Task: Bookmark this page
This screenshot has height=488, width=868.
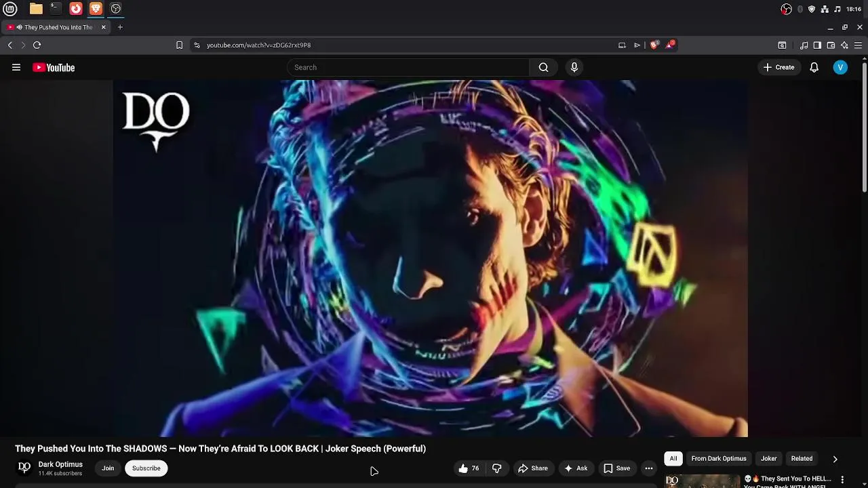Action: (179, 45)
